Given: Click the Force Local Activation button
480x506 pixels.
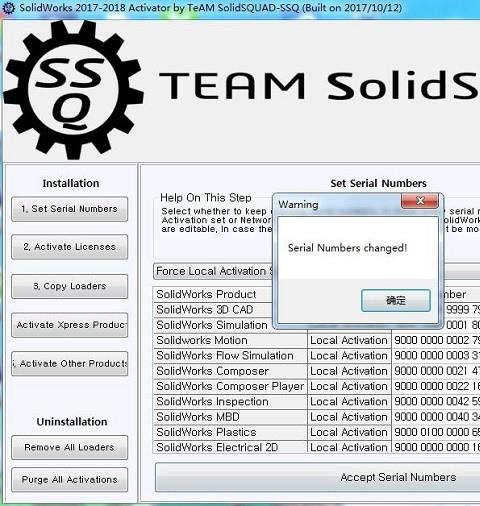Looking at the screenshot, I should (213, 271).
